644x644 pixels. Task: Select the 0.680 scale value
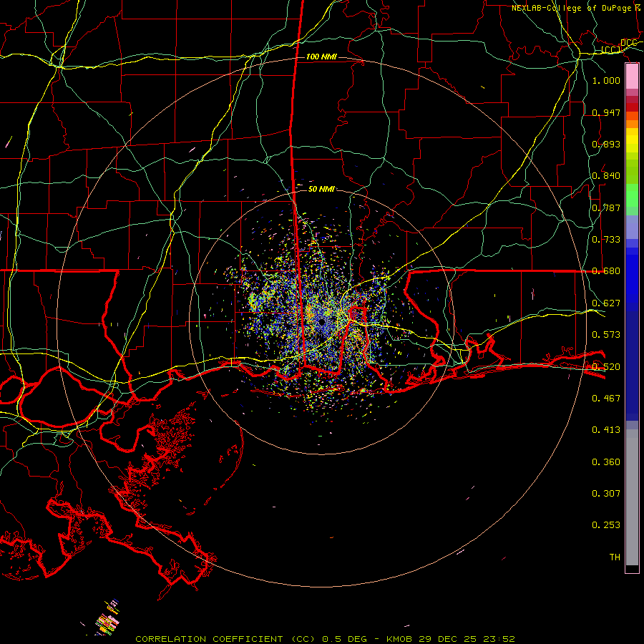pyautogui.click(x=606, y=270)
